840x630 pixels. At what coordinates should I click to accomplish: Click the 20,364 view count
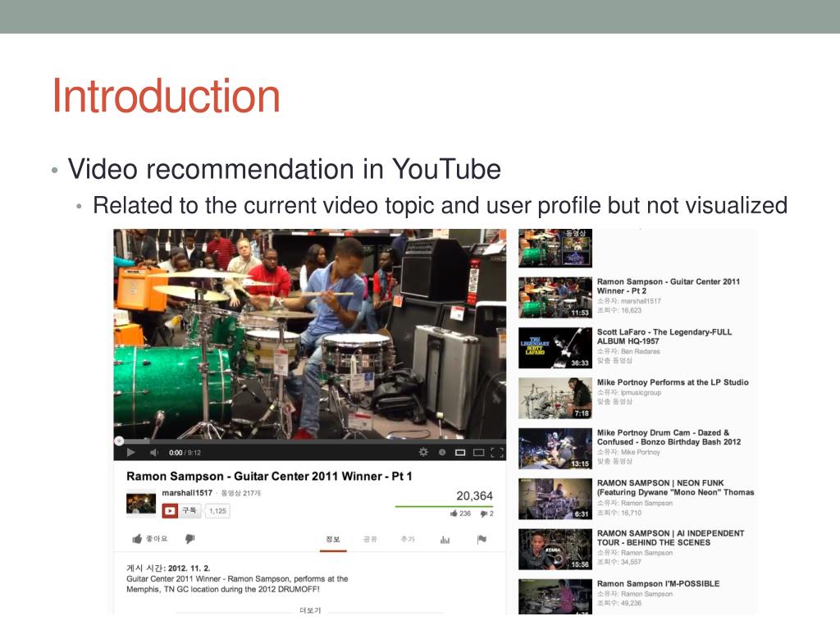tap(475, 496)
